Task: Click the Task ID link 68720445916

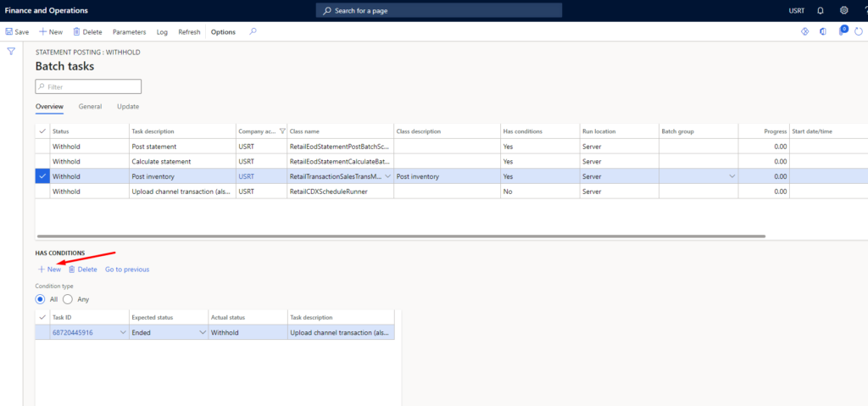Action: pos(73,332)
